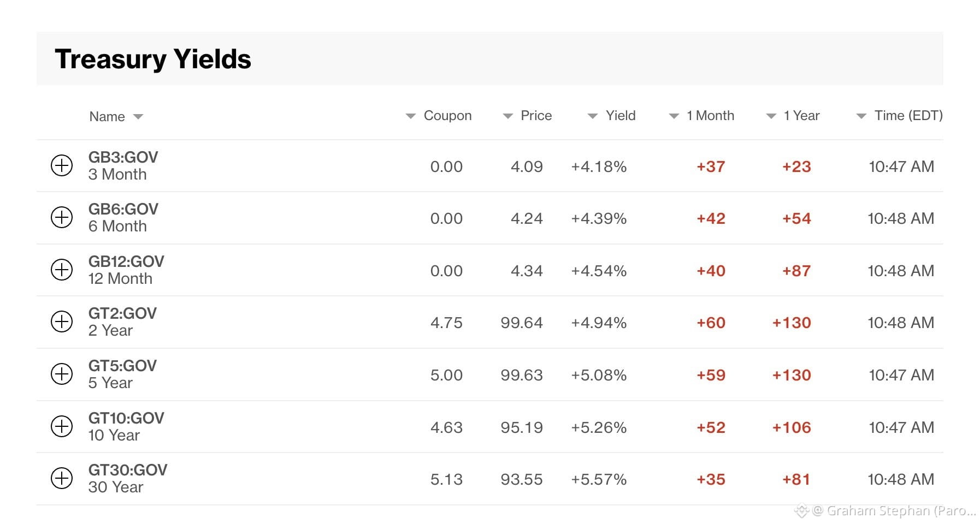Add GT10:GOV 10 Year with plus icon
This screenshot has height=524, width=980.
62,426
